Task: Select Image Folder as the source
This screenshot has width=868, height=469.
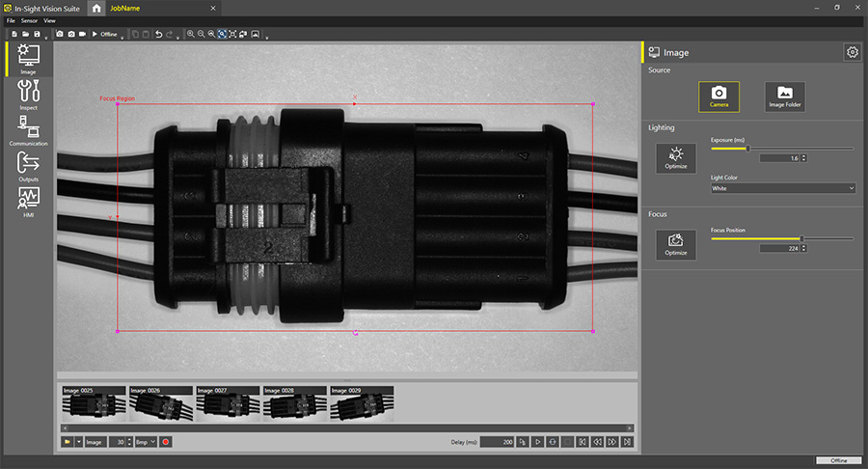Action: (784, 96)
